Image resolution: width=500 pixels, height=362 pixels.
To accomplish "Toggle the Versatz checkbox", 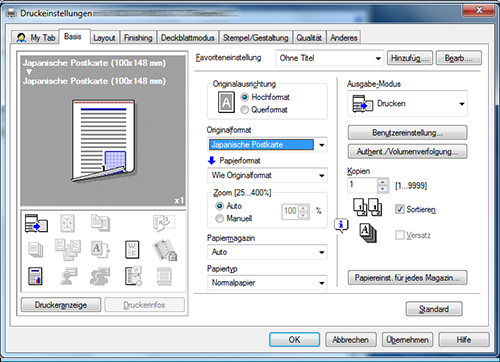I will pos(400,235).
